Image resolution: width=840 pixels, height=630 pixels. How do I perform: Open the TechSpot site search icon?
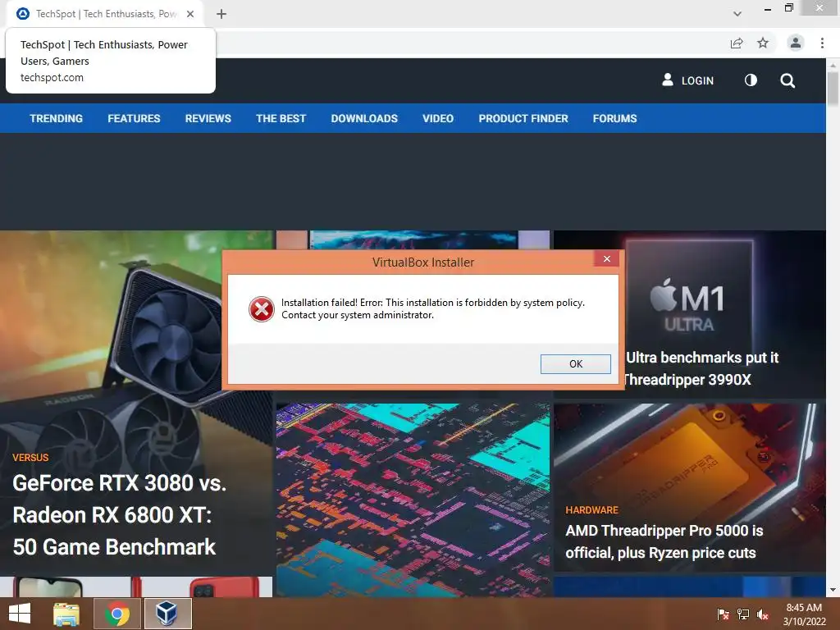(x=787, y=81)
